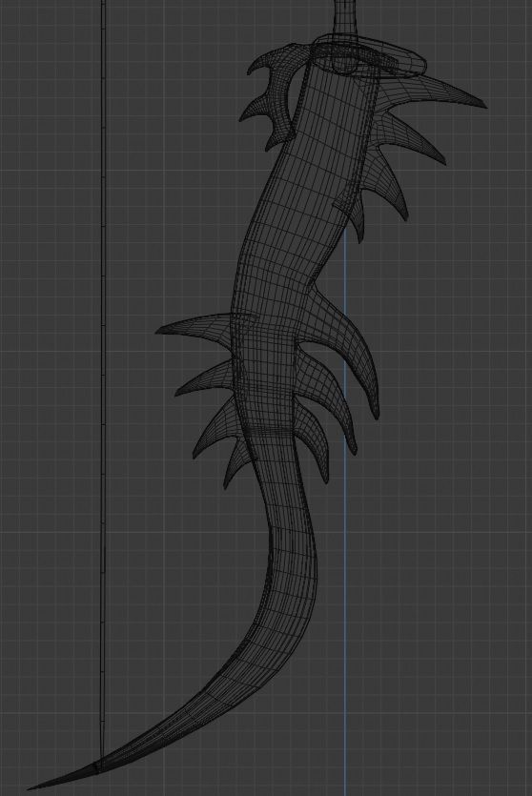Select the oval guard ring atop the blade
The image size is (532, 796).
click(x=370, y=54)
